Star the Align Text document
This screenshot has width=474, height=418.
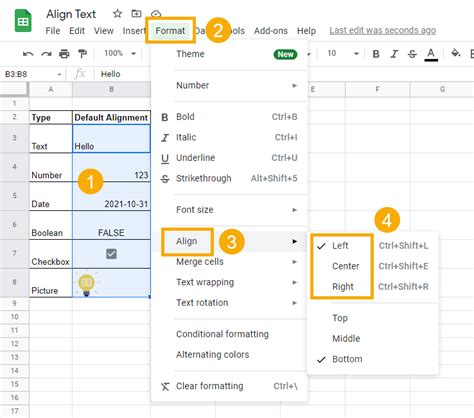pos(117,14)
